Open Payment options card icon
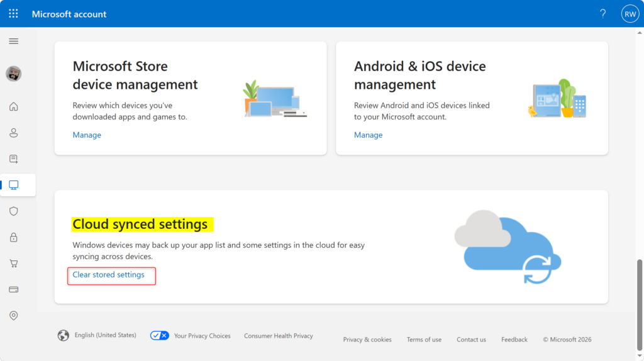644x361 pixels. [x=14, y=289]
